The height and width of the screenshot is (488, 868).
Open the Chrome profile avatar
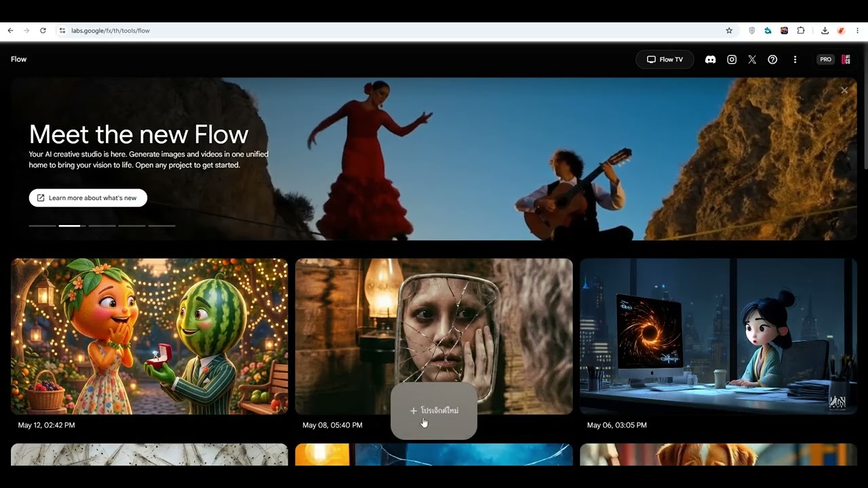click(x=841, y=30)
